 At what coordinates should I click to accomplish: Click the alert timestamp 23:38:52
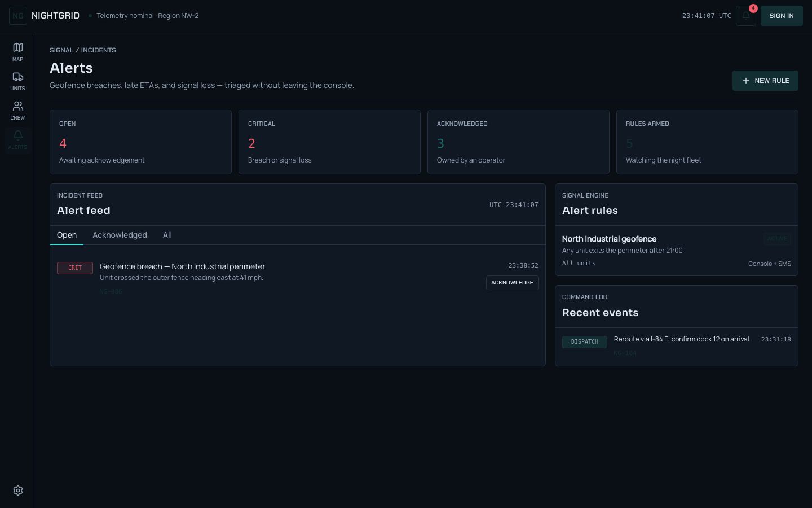coord(523,265)
